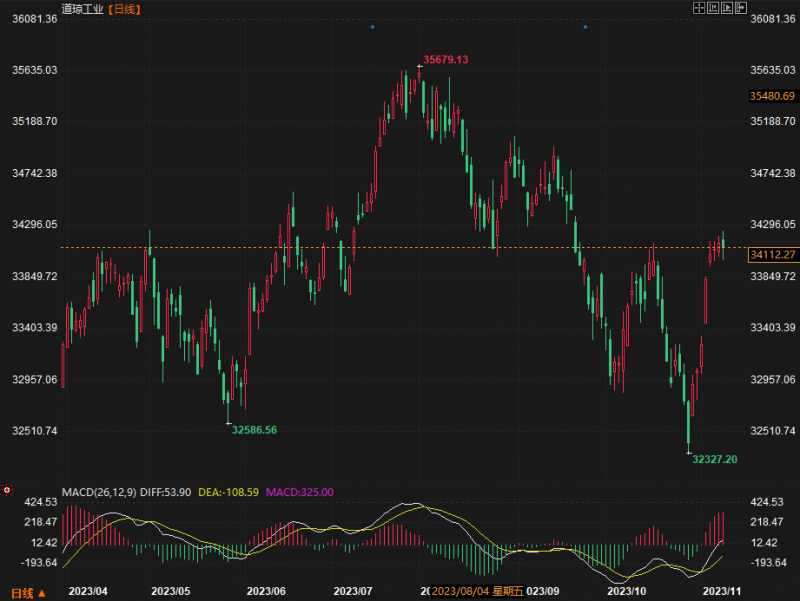This screenshot has width=800, height=601.
Task: Click the second blue dot event marker
Action: tap(585, 27)
